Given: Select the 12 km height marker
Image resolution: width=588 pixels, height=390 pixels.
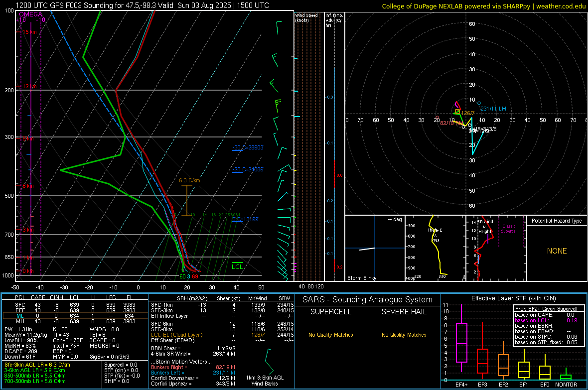Looking at the screenshot, I should (x=29, y=86).
